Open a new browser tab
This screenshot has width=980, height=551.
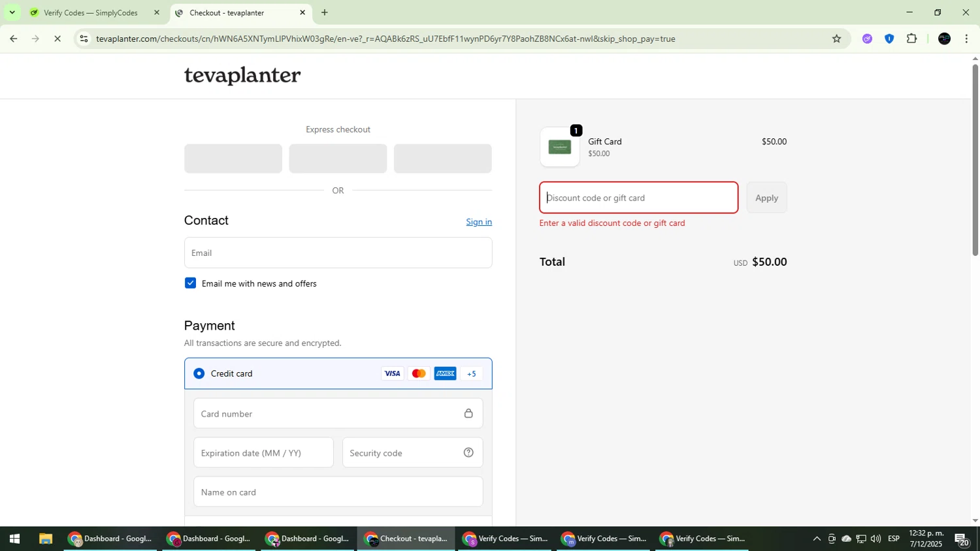pyautogui.click(x=325, y=12)
